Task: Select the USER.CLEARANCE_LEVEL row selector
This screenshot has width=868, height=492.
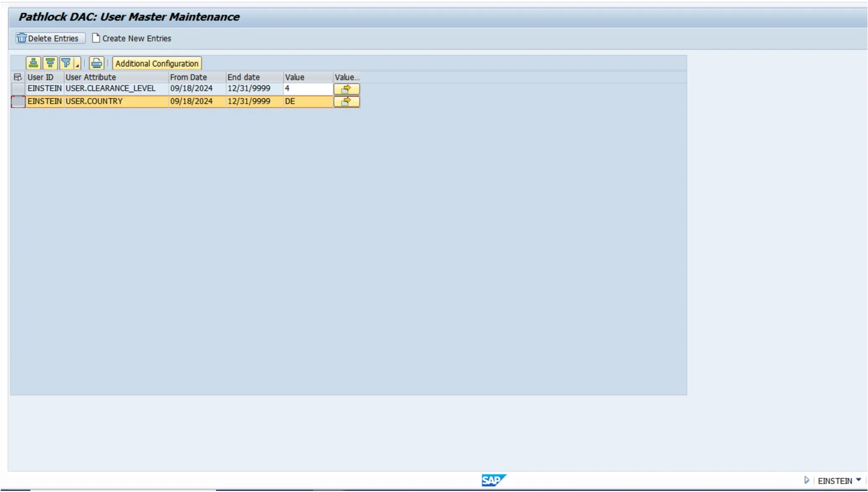Action: point(18,89)
